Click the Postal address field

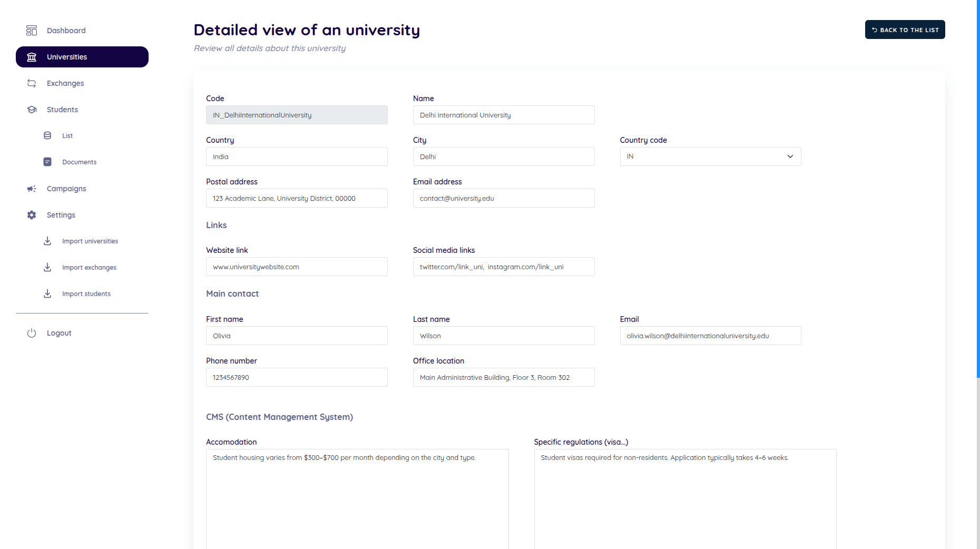pyautogui.click(x=297, y=198)
